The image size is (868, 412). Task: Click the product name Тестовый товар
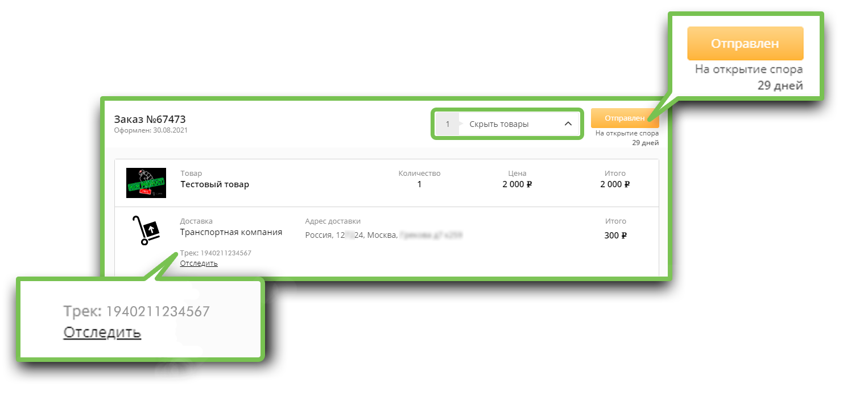[214, 184]
